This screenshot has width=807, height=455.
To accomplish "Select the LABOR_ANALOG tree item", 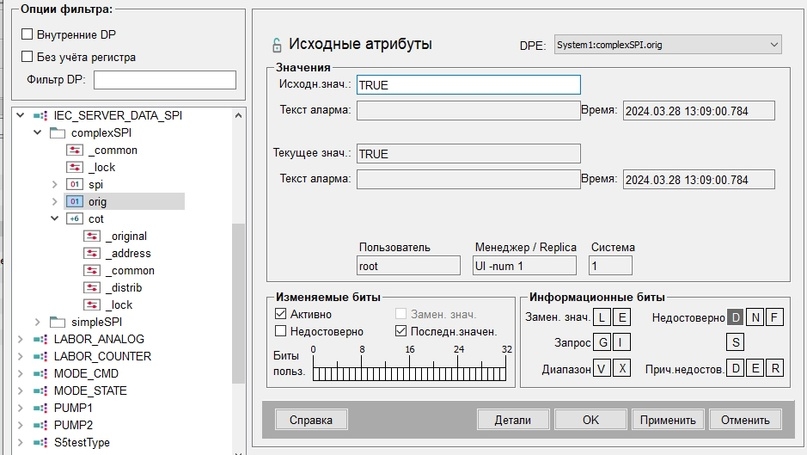I will tap(99, 339).
